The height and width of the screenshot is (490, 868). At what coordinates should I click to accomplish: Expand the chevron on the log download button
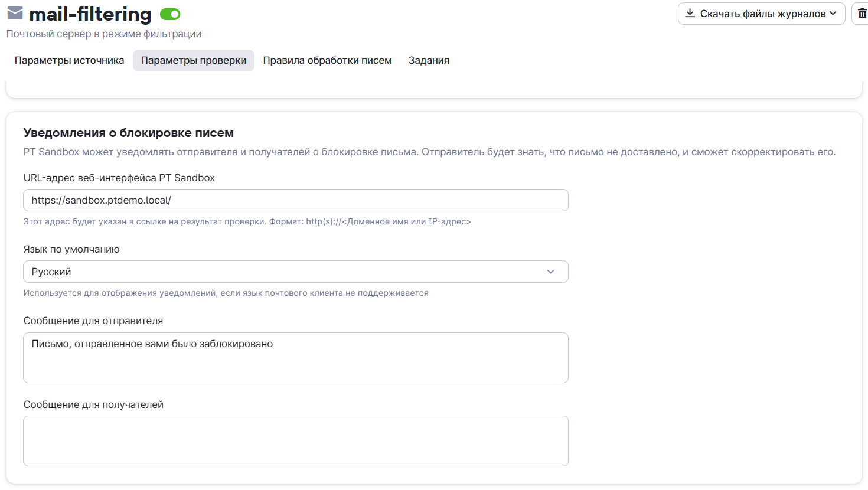[833, 14]
